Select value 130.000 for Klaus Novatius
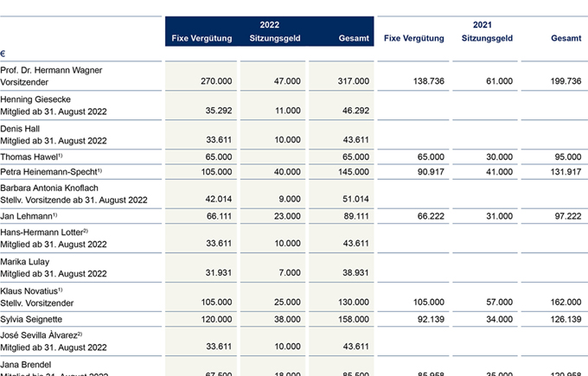Image resolution: width=588 pixels, height=376 pixels. 354,303
